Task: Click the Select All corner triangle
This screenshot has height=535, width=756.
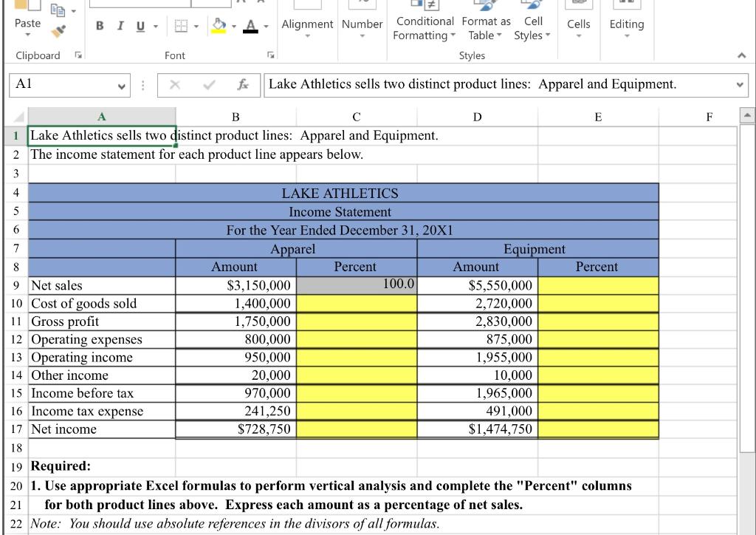Action: point(18,117)
